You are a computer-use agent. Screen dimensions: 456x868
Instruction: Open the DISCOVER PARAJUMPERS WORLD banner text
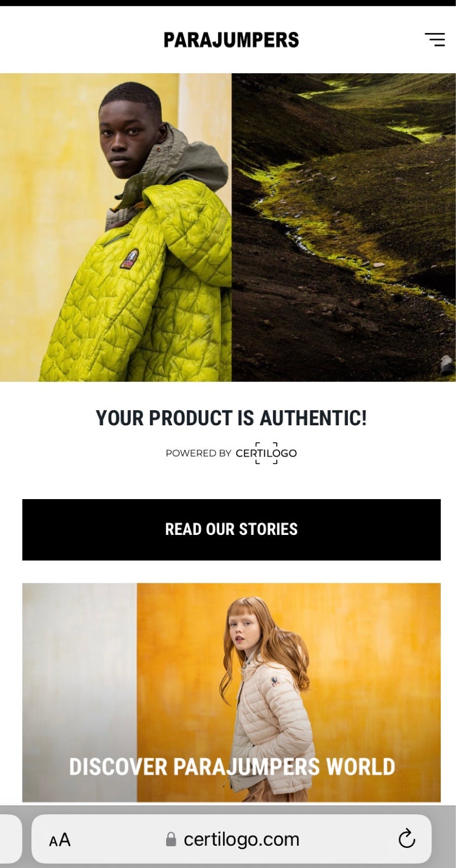coord(232,767)
